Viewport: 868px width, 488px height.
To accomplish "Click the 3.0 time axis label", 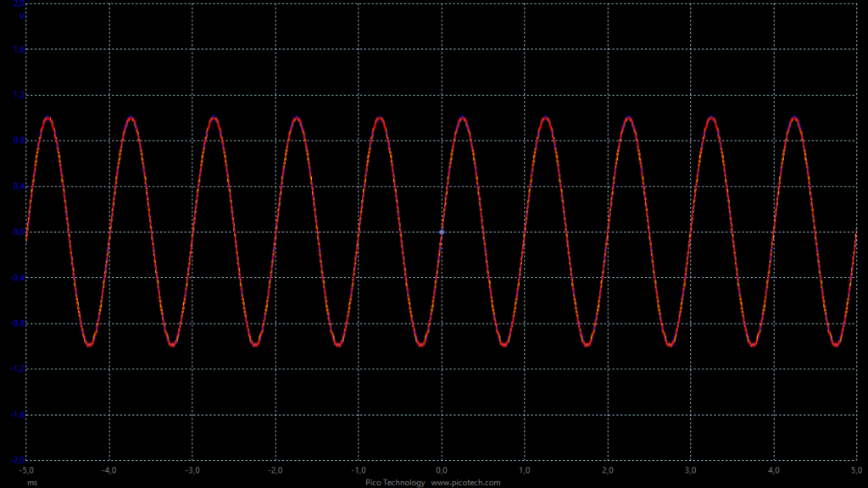I will (x=690, y=470).
